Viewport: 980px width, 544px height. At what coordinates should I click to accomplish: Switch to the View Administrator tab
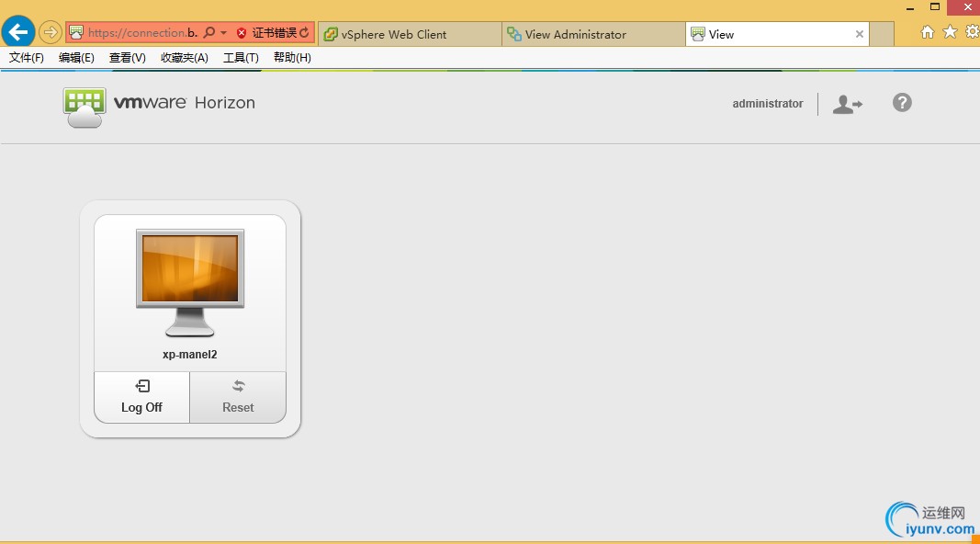pos(593,34)
